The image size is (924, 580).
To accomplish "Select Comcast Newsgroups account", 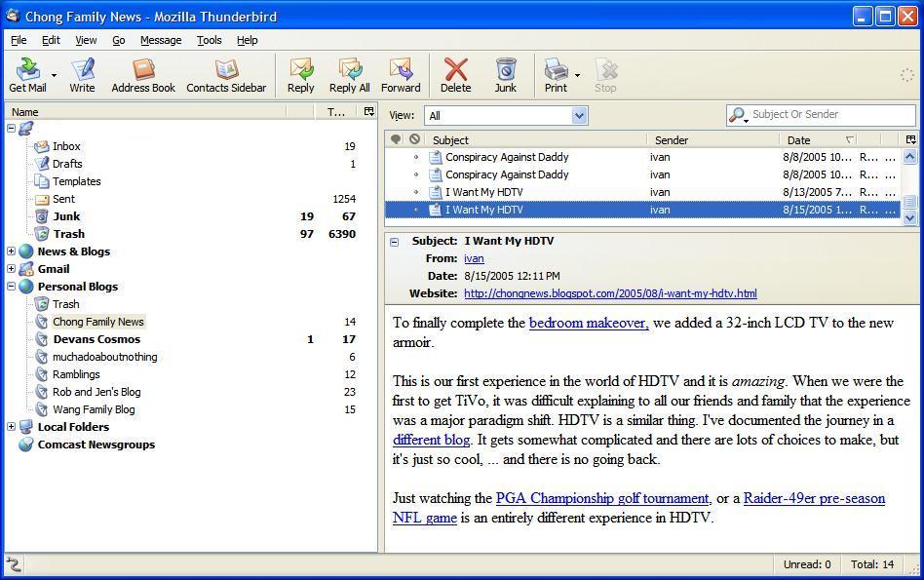I will tap(96, 445).
